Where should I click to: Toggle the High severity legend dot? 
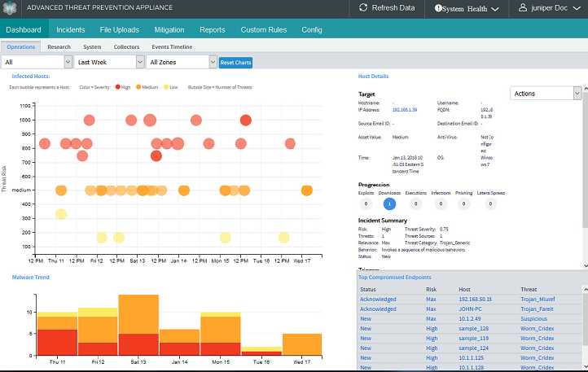pos(118,86)
